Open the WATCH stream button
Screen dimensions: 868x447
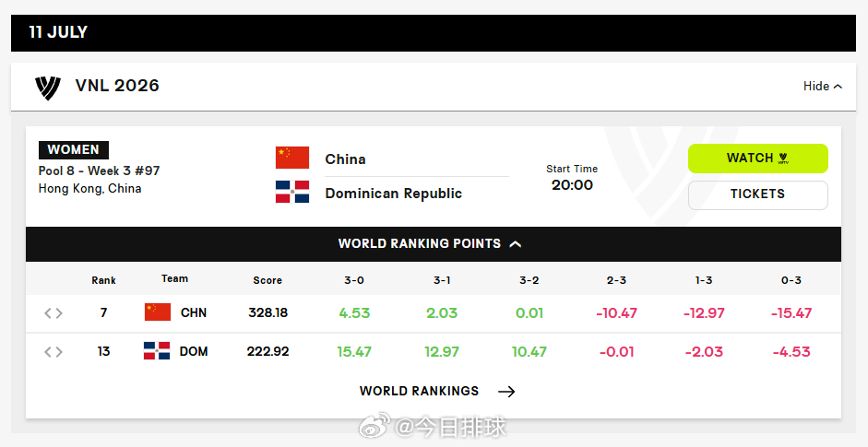[x=758, y=159]
